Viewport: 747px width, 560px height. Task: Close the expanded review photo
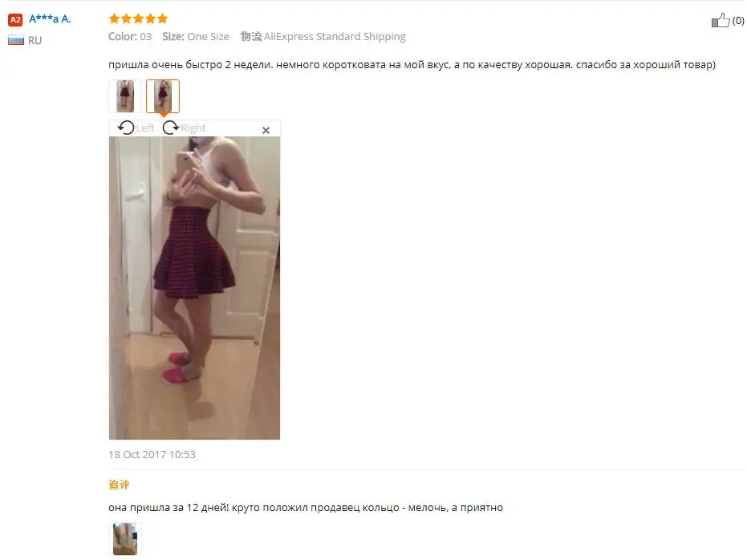[266, 131]
